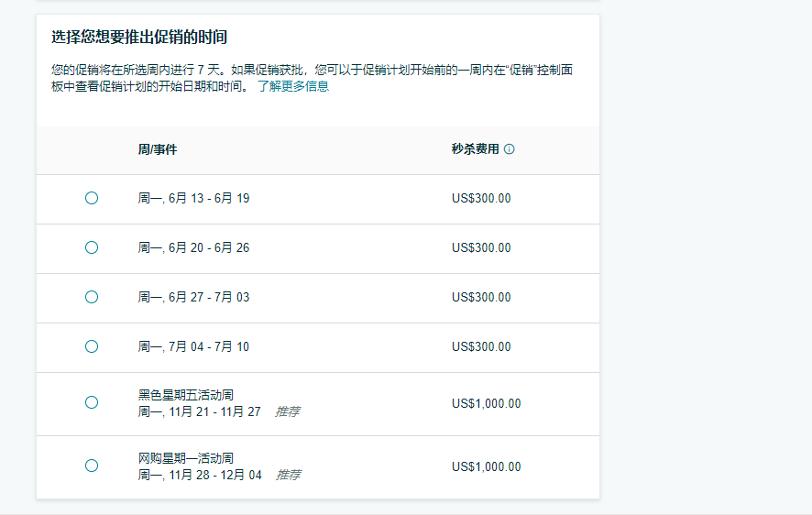Click the 选择您想要推出促销的时间 heading

point(139,38)
